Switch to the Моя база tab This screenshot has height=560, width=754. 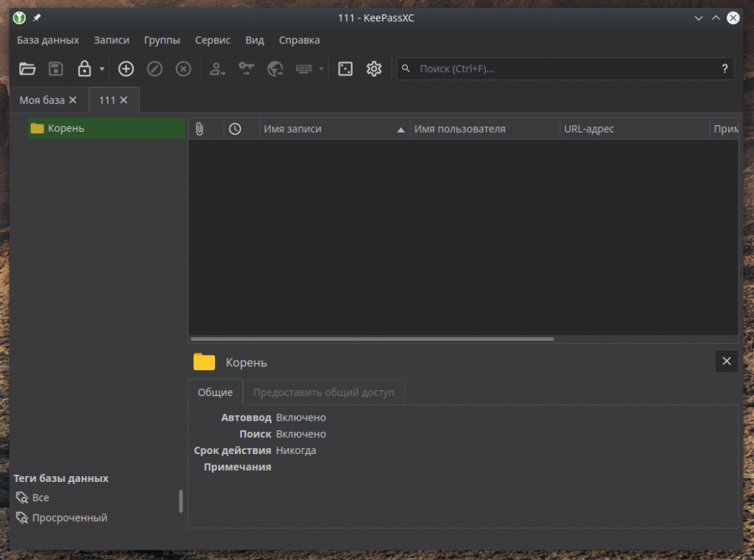click(42, 100)
